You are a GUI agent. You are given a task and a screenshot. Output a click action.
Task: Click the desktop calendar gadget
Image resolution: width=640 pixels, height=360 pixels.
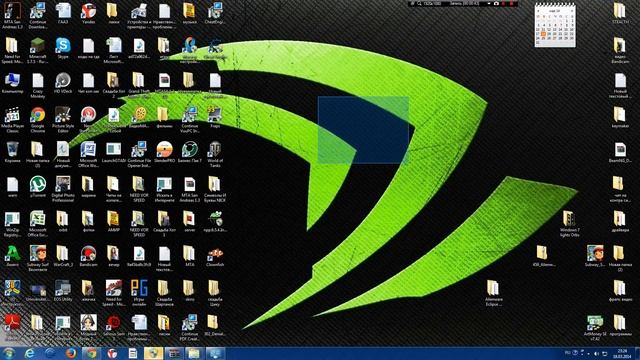(555, 25)
